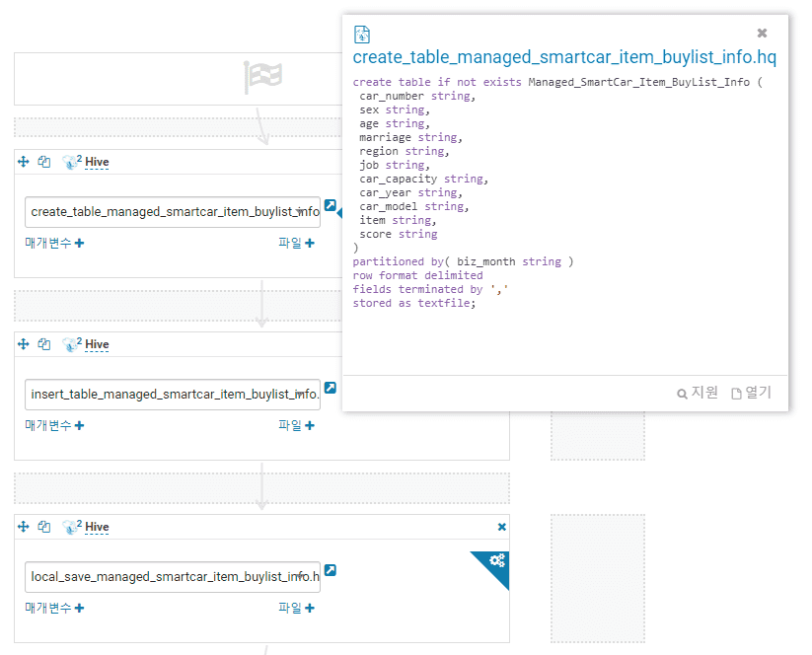This screenshot has height=655, width=812.
Task: Close the HQL script preview popup
Action: (762, 33)
